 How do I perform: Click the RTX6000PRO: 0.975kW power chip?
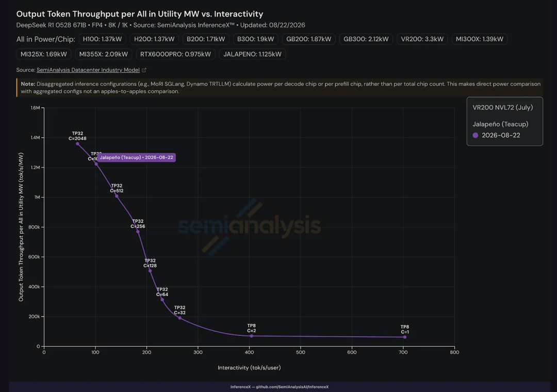[175, 54]
